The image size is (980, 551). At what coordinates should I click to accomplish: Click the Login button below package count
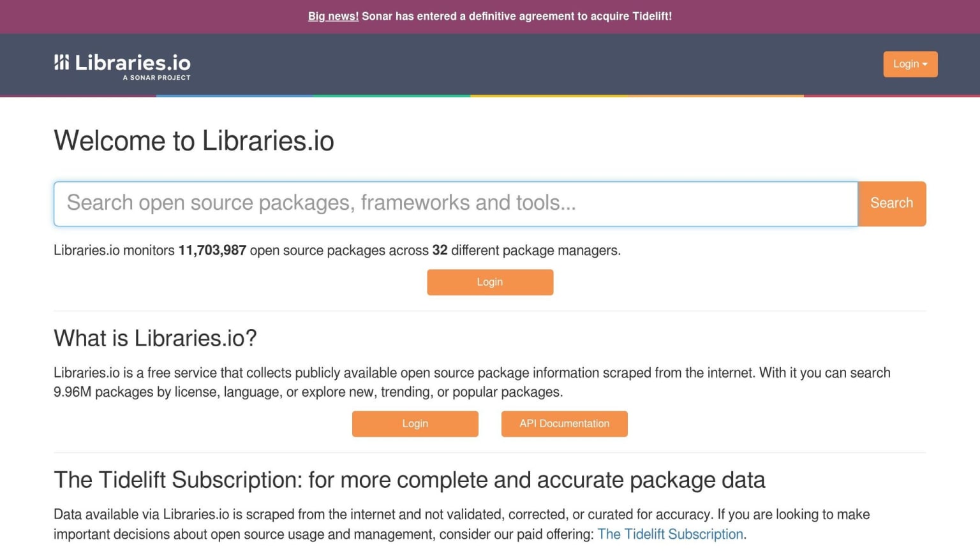pos(490,282)
